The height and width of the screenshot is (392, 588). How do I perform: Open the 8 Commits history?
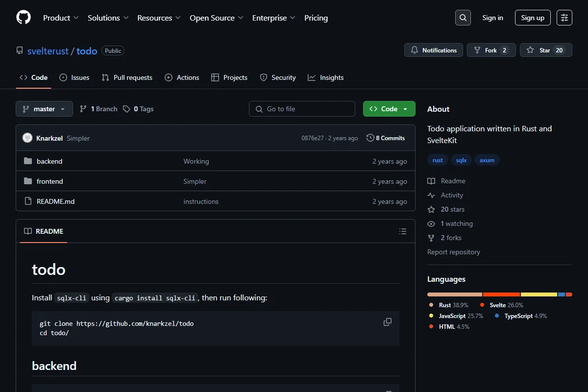[386, 138]
